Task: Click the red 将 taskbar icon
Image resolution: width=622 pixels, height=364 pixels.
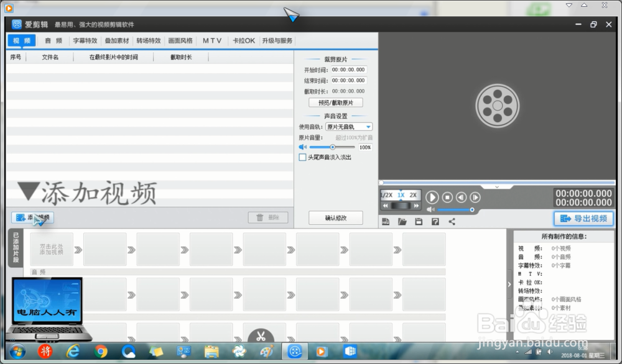Action: pyautogui.click(x=45, y=352)
